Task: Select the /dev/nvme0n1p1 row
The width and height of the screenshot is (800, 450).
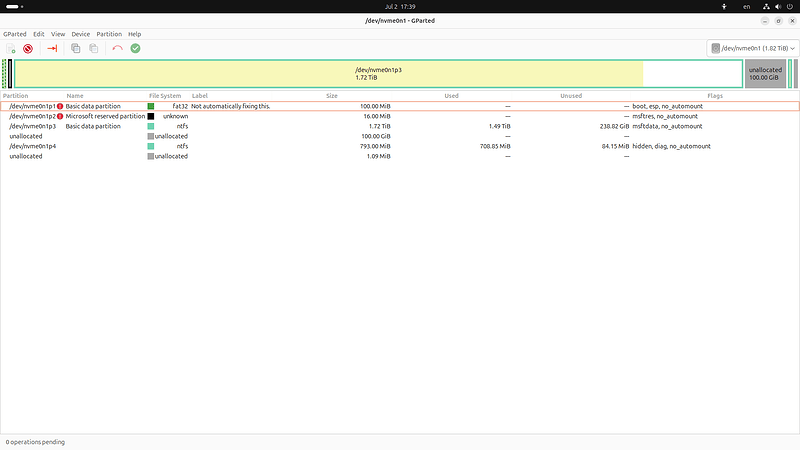Action: 400,106
